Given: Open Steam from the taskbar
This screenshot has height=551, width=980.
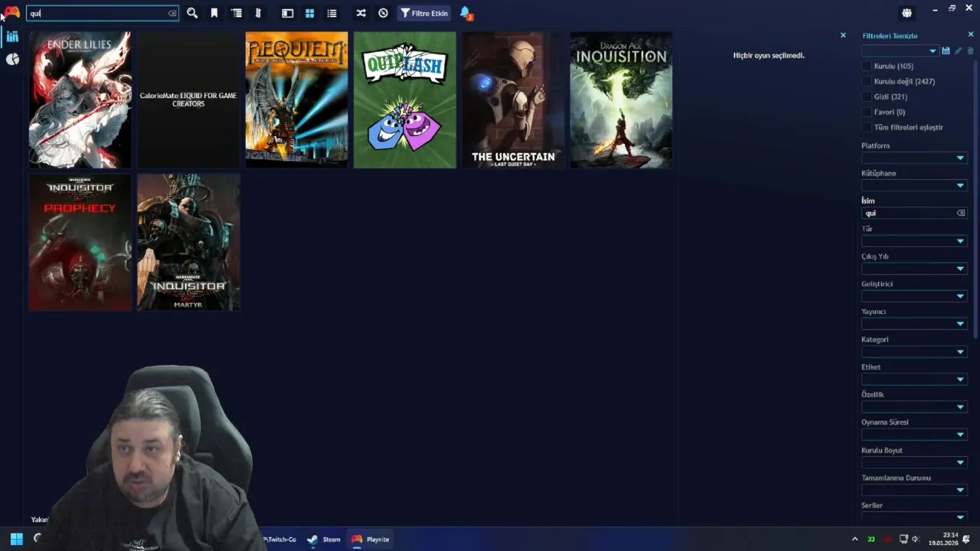Looking at the screenshot, I should pyautogui.click(x=324, y=539).
